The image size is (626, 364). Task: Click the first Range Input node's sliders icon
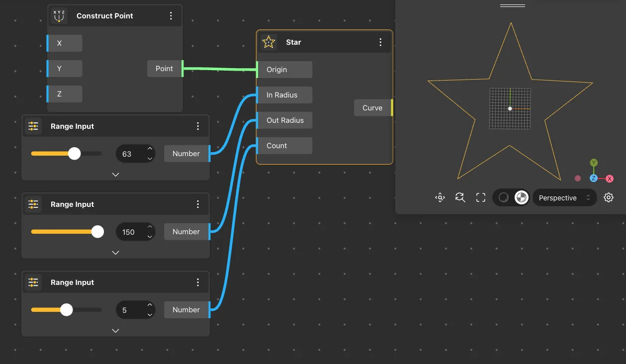[33, 126]
